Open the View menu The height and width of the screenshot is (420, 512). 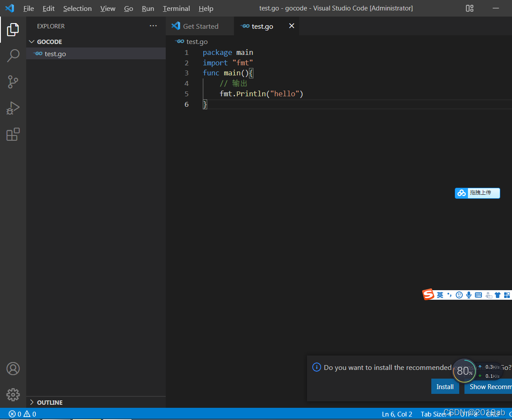[108, 8]
